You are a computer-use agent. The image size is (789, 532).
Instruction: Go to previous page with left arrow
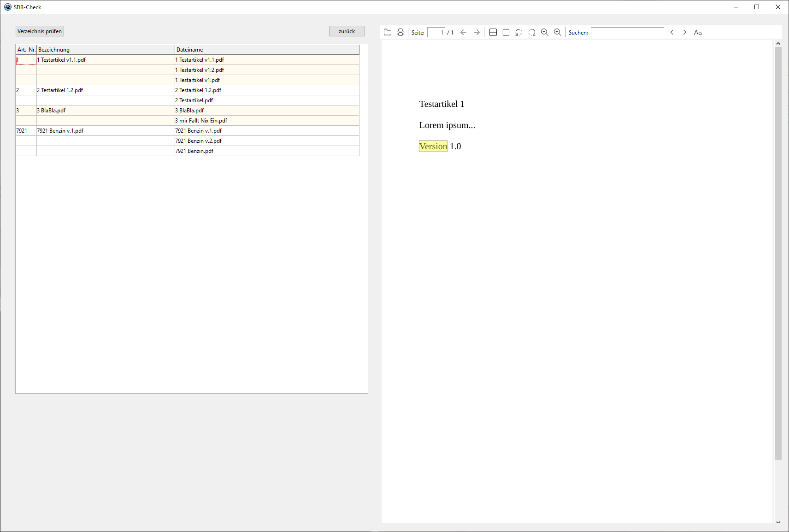pyautogui.click(x=464, y=32)
